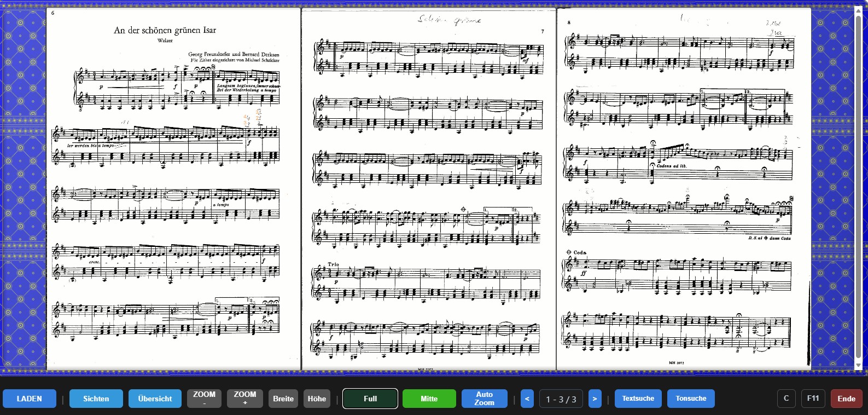Click the LADEN button to load a score
The width and height of the screenshot is (868, 415).
[30, 399]
